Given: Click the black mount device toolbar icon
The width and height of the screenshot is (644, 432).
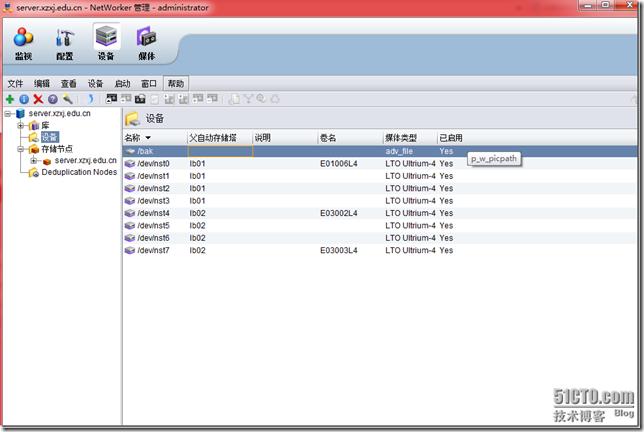Looking at the screenshot, I should point(111,99).
